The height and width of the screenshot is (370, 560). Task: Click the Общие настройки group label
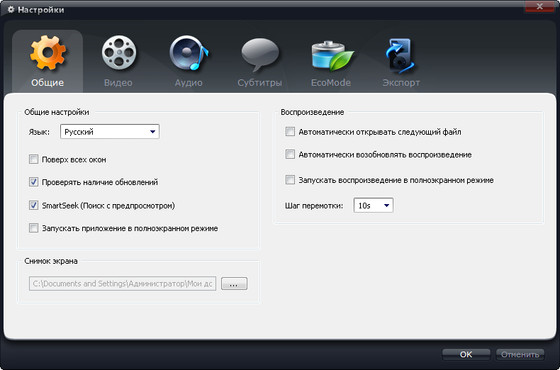pos(57,112)
